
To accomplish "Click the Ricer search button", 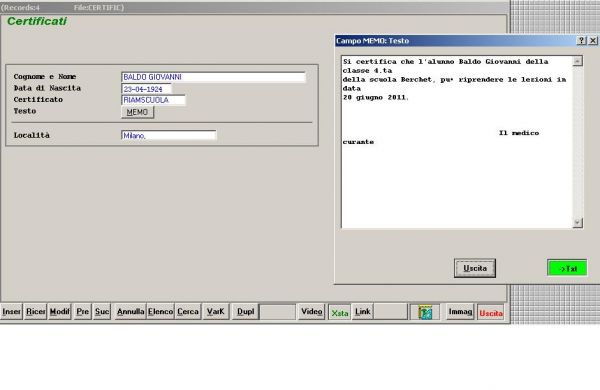I will pyautogui.click(x=36, y=312).
